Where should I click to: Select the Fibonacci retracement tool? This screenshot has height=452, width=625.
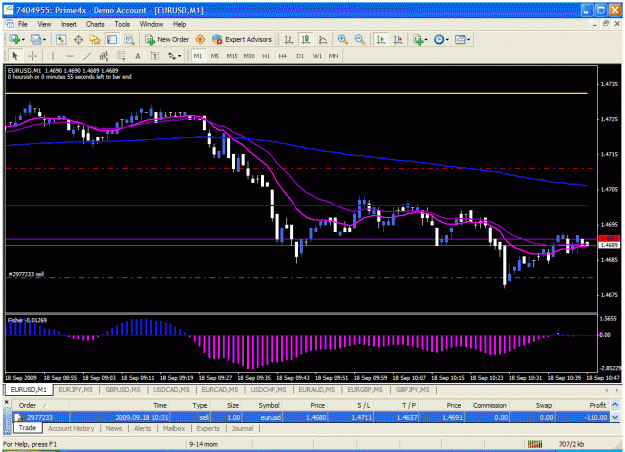[121, 56]
